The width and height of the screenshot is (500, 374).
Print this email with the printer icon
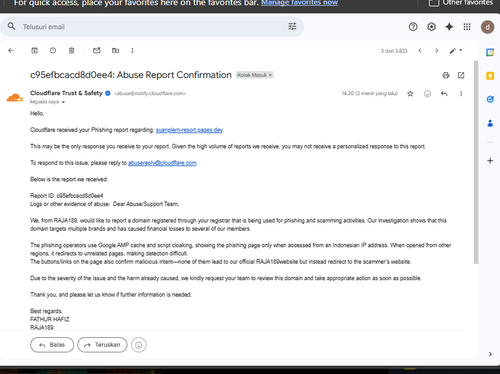point(446,75)
